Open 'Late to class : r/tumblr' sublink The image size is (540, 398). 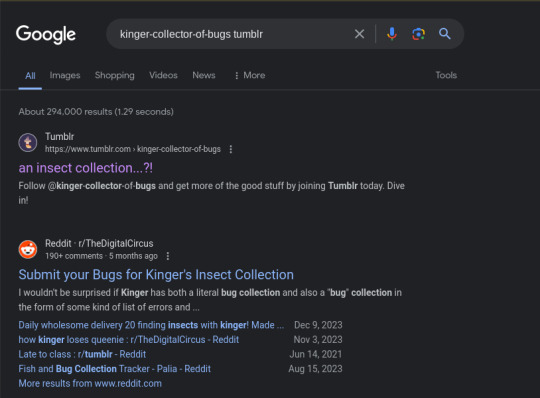pyautogui.click(x=82, y=354)
